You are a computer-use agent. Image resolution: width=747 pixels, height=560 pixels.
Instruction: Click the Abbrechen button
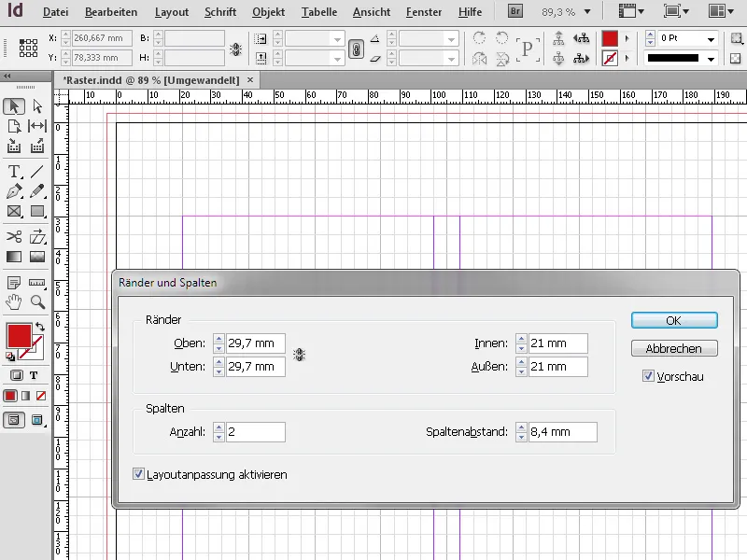(x=674, y=348)
